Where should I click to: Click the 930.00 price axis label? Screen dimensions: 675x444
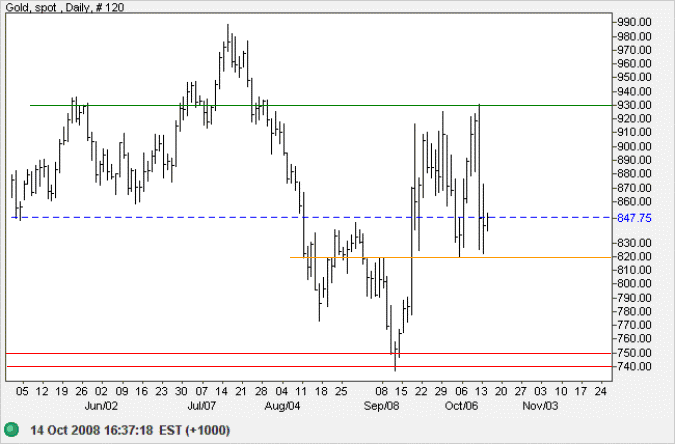click(634, 105)
